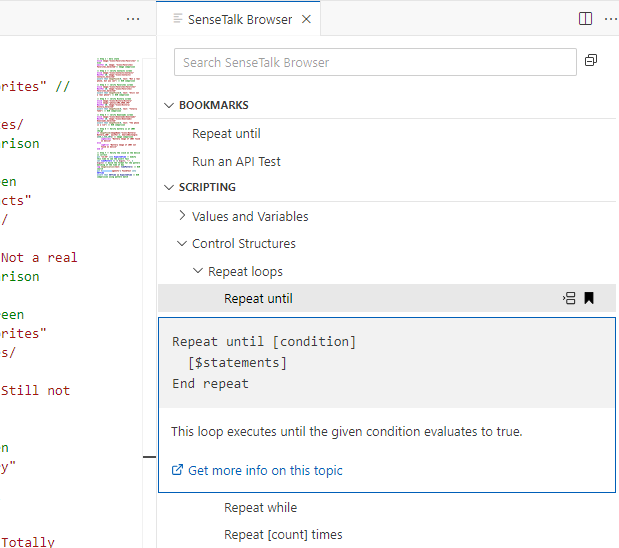Close the SenseTalk Browser tab

pos(306,19)
